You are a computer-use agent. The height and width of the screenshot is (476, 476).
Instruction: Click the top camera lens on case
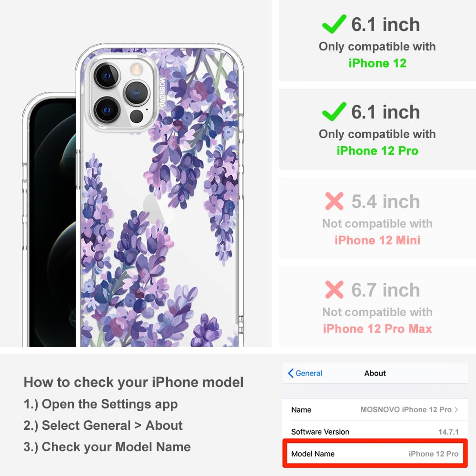click(x=106, y=76)
